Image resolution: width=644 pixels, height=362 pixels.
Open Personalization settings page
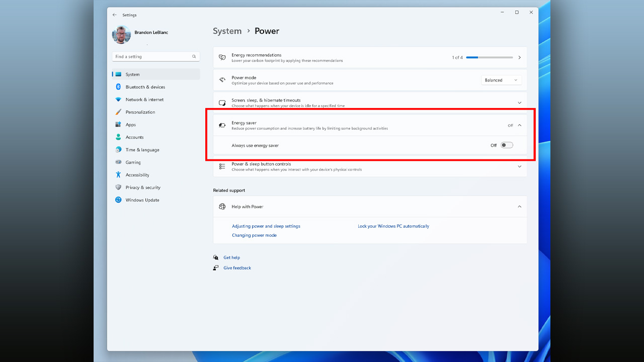[x=156, y=112]
